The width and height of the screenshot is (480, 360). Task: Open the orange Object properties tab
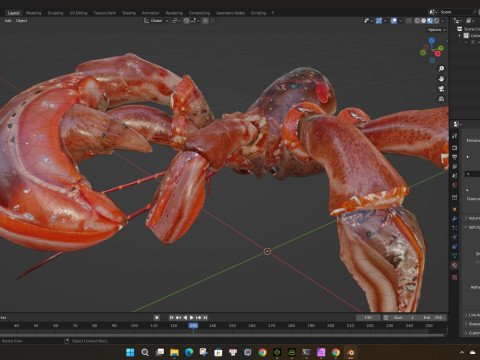point(455,209)
